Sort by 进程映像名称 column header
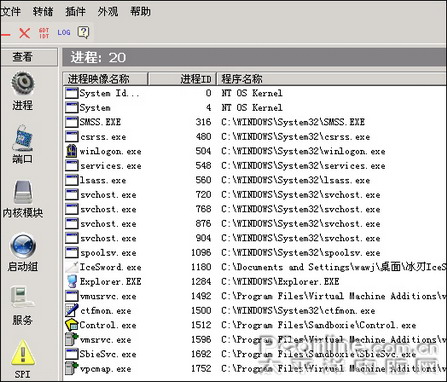This screenshot has width=447, height=382. click(x=105, y=79)
